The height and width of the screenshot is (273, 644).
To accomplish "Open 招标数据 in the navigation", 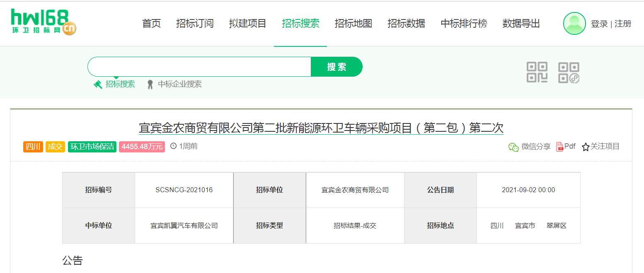I will [x=406, y=24].
